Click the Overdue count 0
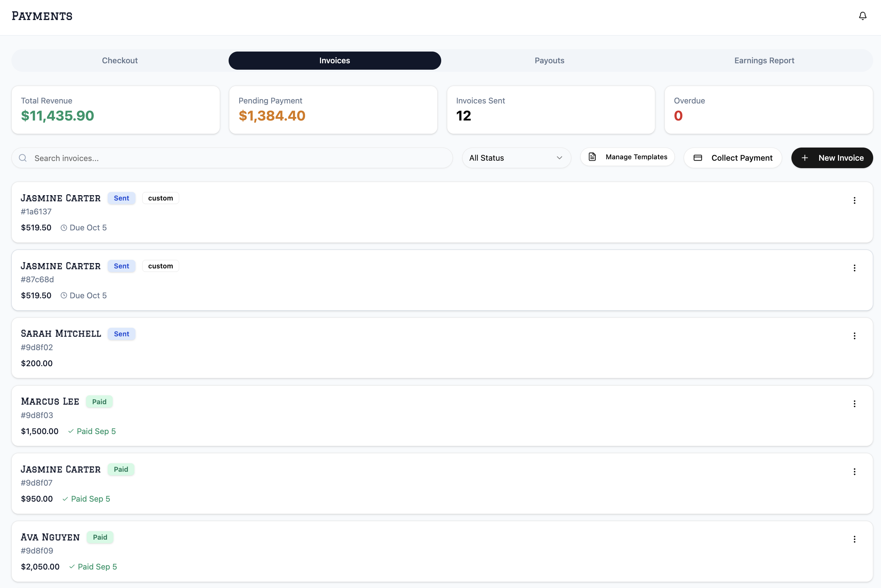This screenshot has width=881, height=588. (678, 116)
